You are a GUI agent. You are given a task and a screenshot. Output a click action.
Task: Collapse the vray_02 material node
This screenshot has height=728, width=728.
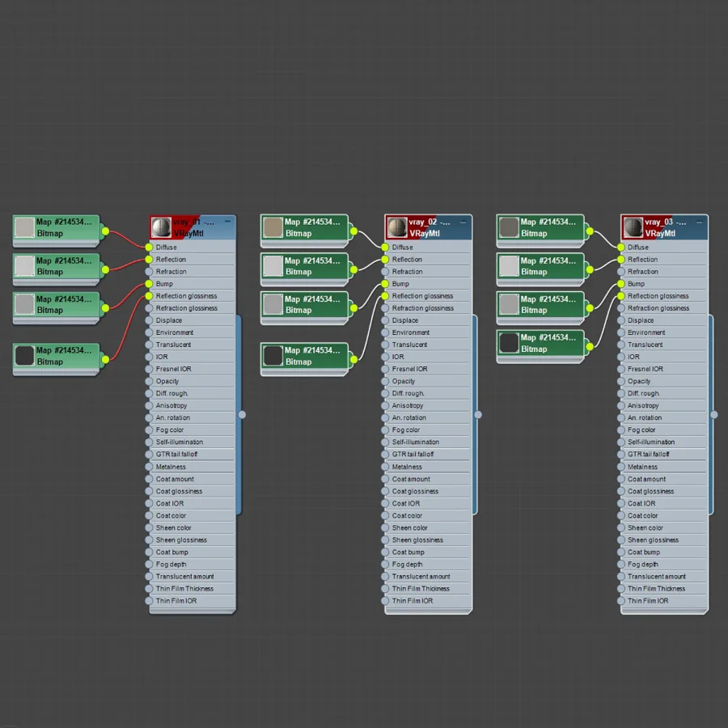tap(463, 222)
